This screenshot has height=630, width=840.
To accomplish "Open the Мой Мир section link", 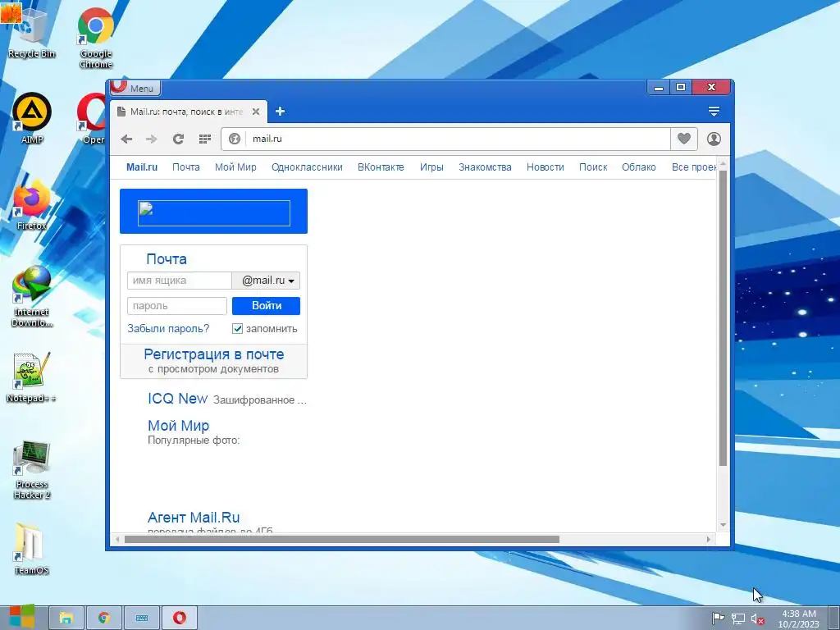I will tap(178, 426).
